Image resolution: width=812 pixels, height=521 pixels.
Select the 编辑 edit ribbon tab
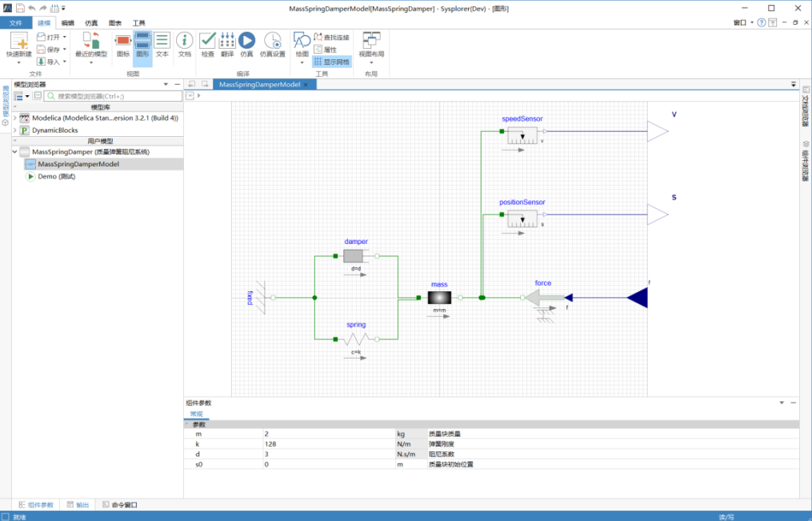point(67,22)
